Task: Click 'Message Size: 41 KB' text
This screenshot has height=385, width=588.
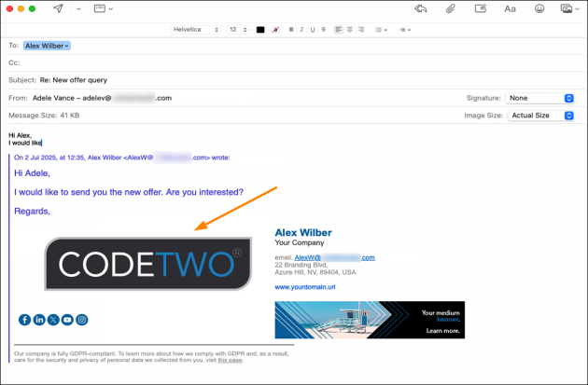Action: click(44, 116)
